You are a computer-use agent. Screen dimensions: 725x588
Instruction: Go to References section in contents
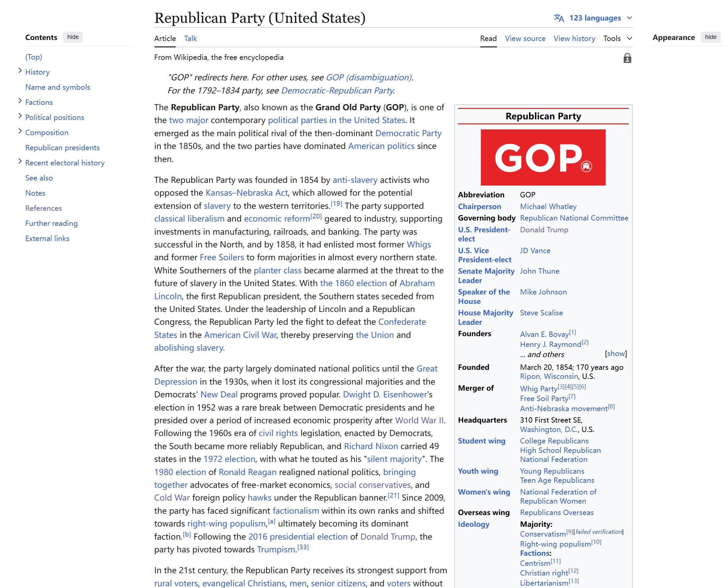tap(43, 208)
